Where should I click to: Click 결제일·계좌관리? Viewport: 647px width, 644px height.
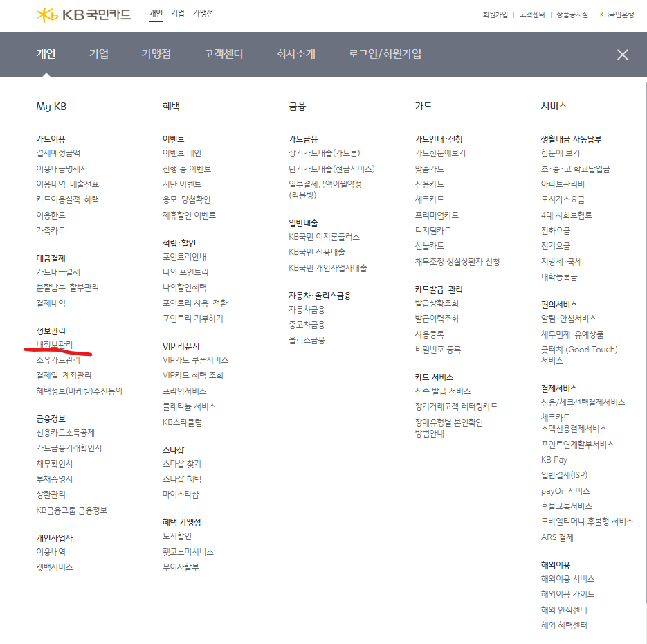(64, 375)
